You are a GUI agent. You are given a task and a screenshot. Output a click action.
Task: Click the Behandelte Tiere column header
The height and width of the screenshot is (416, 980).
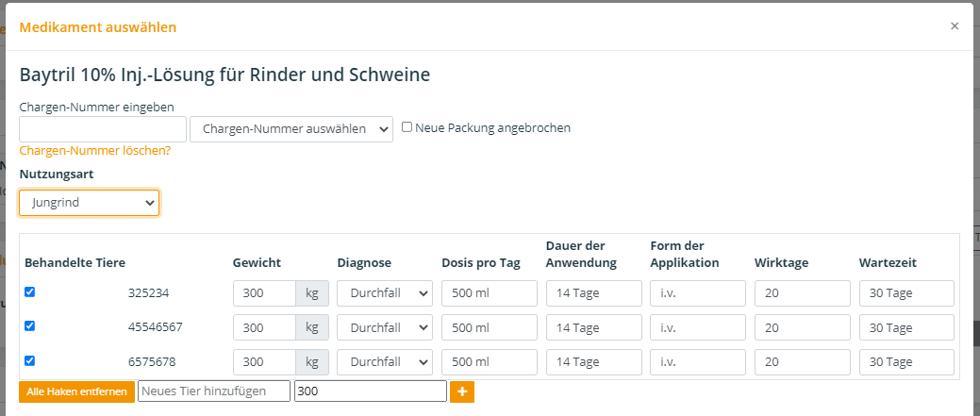coord(75,263)
